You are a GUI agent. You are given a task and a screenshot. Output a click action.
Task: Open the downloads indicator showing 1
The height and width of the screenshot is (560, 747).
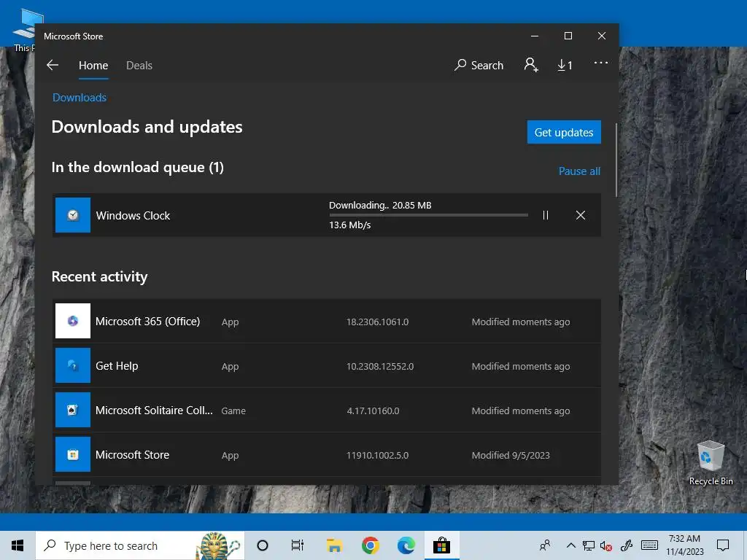[565, 65]
